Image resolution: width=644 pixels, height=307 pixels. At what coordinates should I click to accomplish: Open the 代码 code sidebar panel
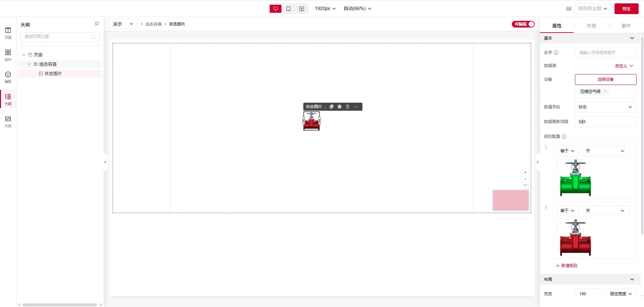(x=8, y=121)
